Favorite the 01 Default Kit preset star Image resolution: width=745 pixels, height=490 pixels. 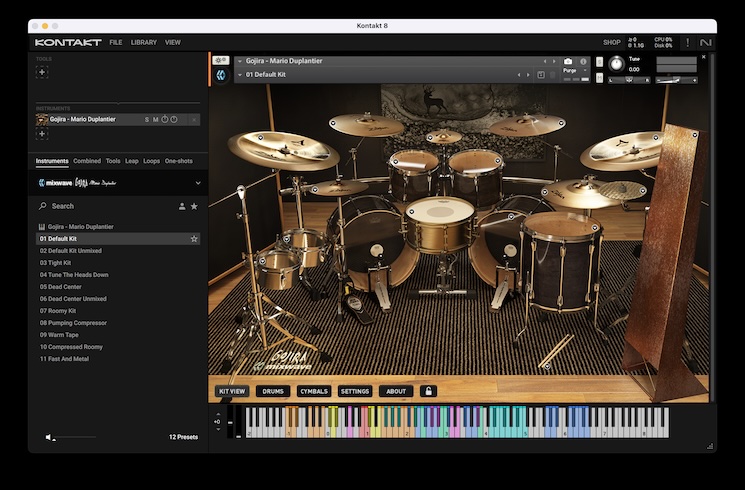[194, 239]
